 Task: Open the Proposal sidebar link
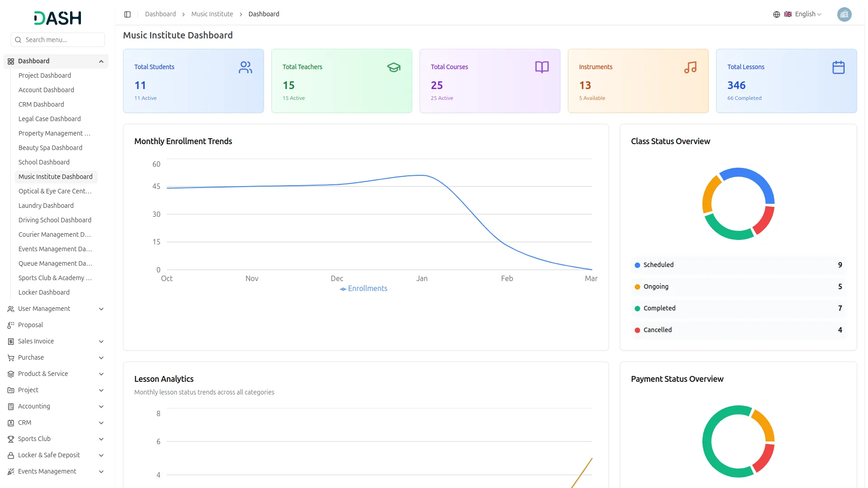30,325
